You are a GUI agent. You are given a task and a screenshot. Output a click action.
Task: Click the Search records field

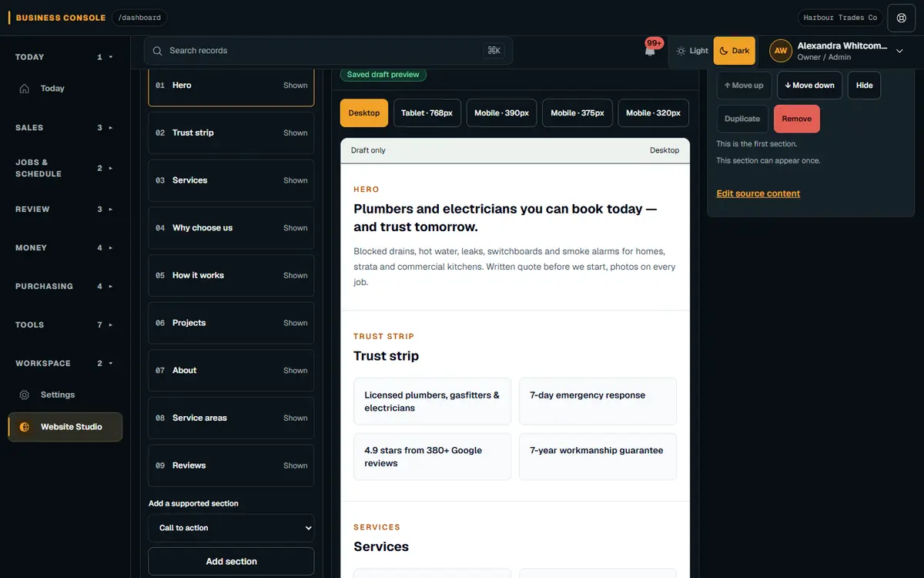click(x=328, y=51)
